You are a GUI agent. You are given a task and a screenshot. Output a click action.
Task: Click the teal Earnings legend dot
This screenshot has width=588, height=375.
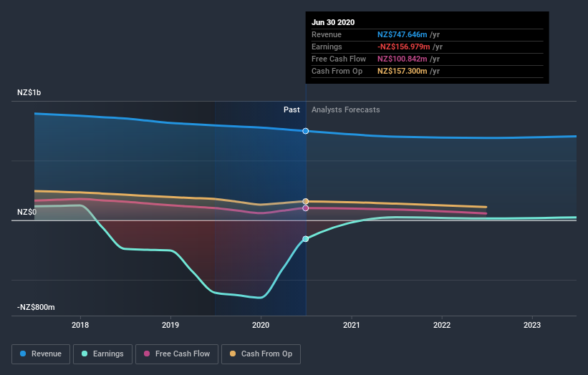[85, 354]
